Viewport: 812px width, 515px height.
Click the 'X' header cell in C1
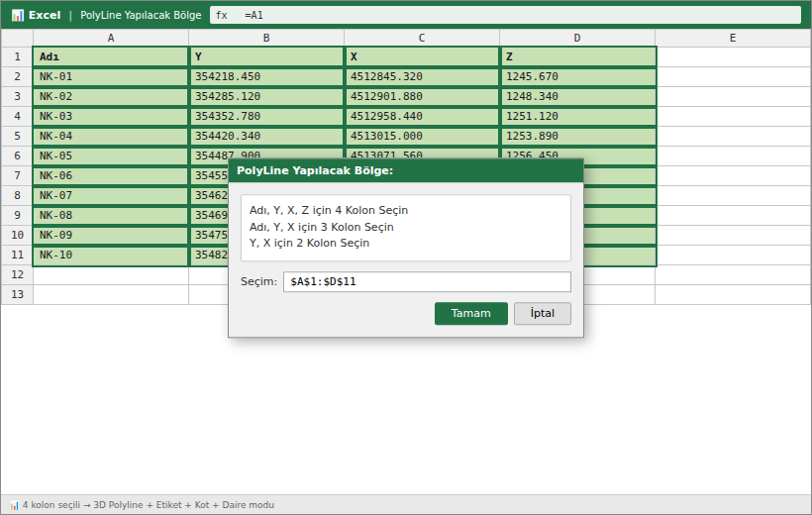point(422,56)
